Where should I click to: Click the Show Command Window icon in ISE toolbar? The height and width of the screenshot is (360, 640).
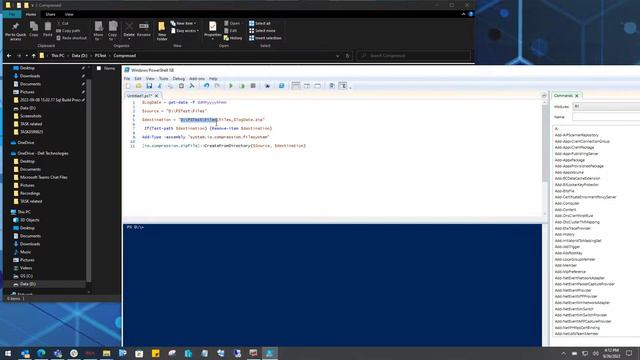pos(332,86)
